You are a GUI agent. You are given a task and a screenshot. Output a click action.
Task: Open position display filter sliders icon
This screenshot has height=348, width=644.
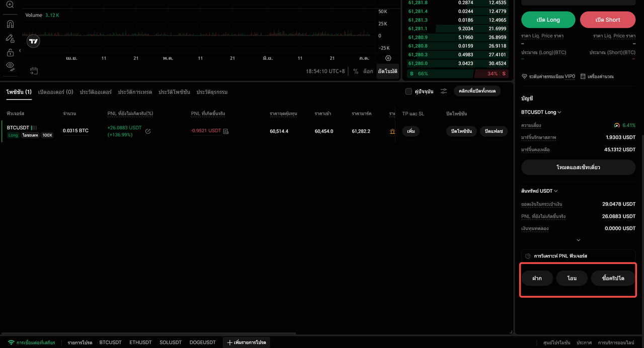point(444,91)
